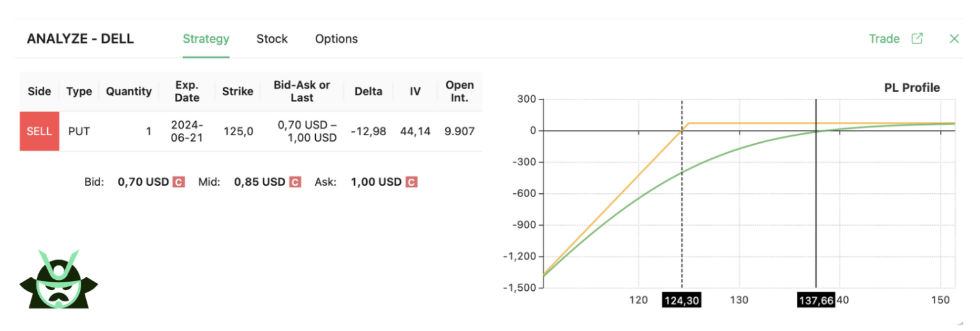The image size is (980, 331).
Task: Click the 137,66 price marker label
Action: coord(816,300)
